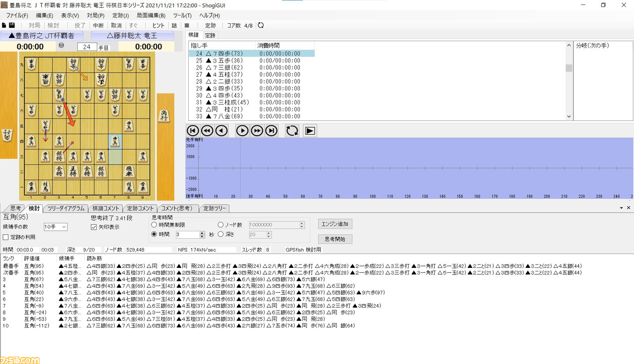Open the 対局(P) menu

click(x=95, y=15)
